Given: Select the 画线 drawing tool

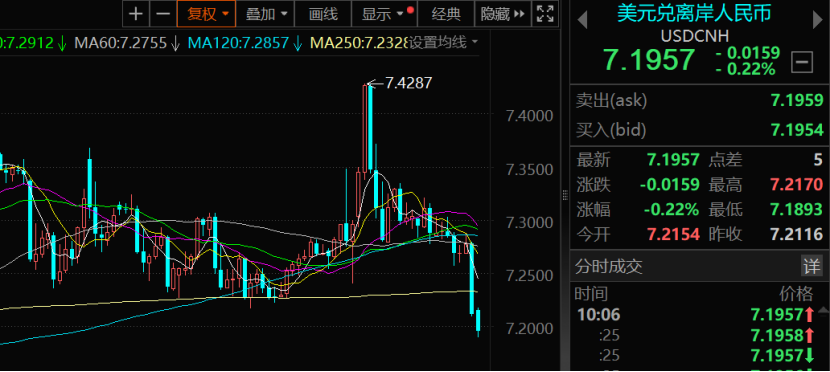Looking at the screenshot, I should pos(323,14).
